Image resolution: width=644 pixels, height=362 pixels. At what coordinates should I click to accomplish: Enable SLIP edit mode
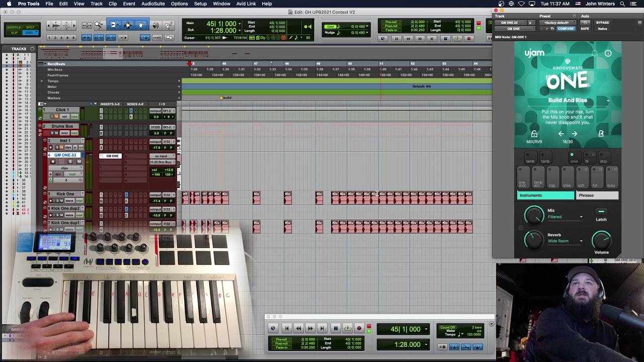13,33
